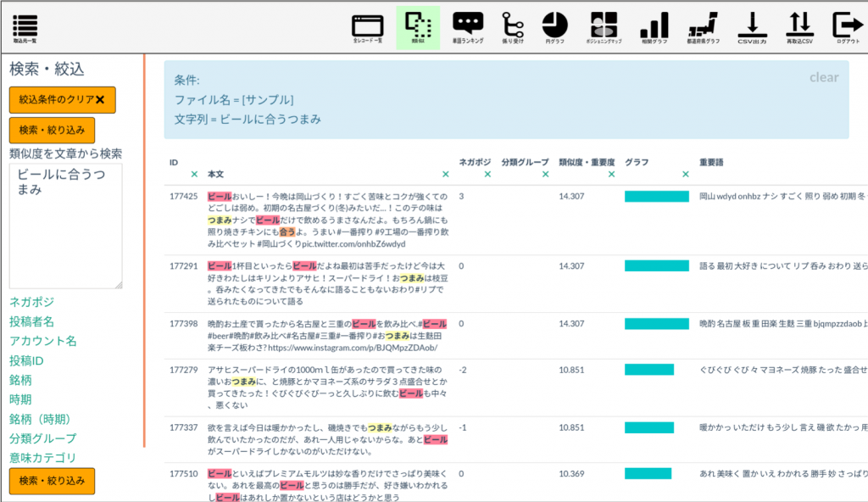Click 検索・絞り込み button below 意味カテゴリ
The image size is (868, 502).
tap(52, 481)
